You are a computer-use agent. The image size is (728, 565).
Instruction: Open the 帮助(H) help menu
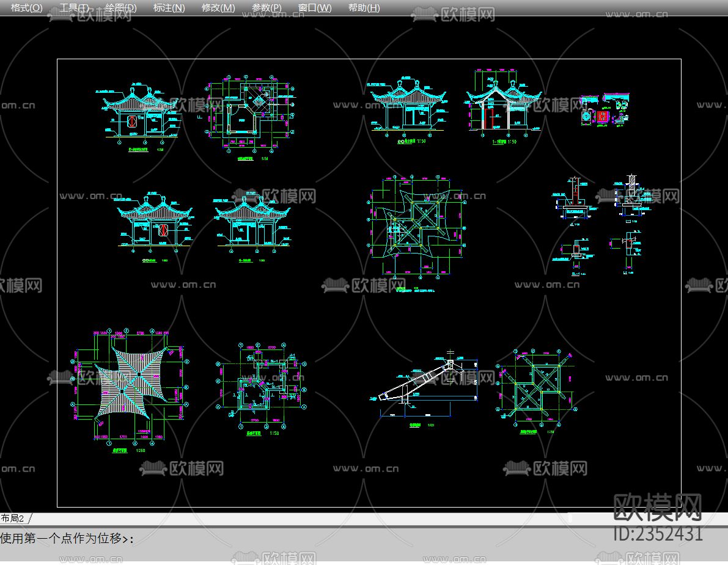click(x=364, y=8)
